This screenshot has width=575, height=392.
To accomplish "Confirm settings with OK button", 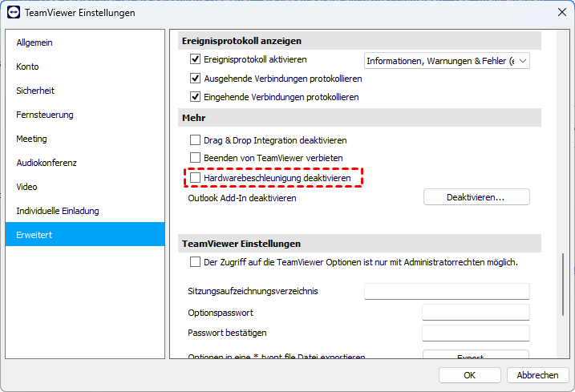I will tap(469, 375).
